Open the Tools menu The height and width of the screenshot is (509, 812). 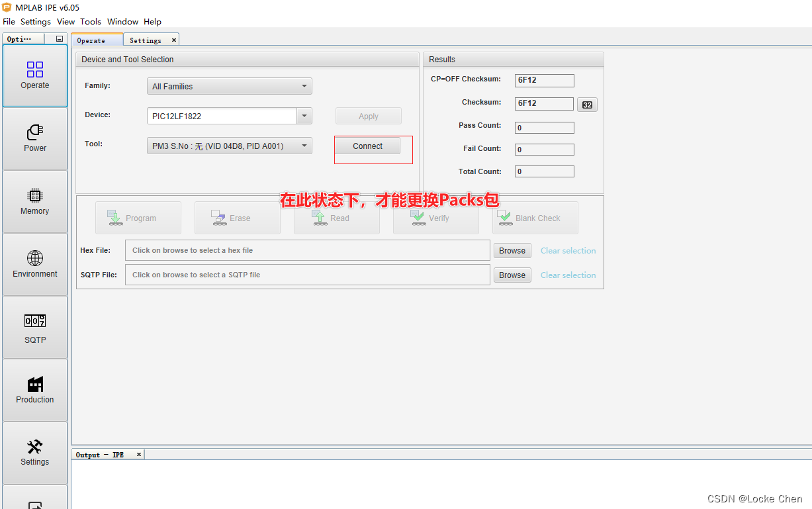[x=91, y=21]
